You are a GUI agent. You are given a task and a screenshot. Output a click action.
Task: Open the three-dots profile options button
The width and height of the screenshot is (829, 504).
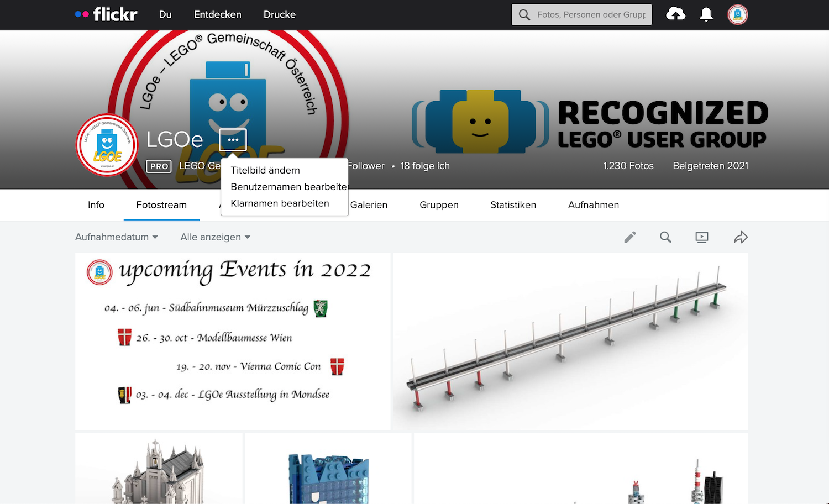pos(233,140)
